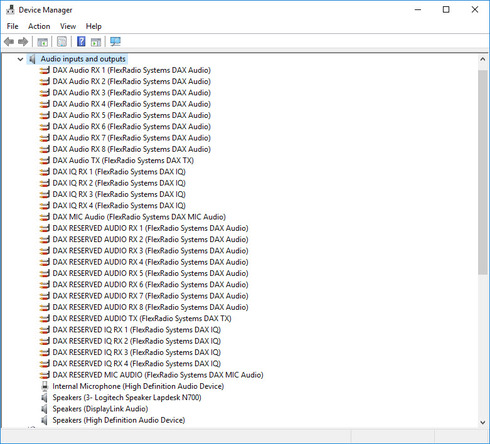This screenshot has width=490, height=444.
Task: Collapse the Audio inputs and outputs category
Action: coord(20,59)
